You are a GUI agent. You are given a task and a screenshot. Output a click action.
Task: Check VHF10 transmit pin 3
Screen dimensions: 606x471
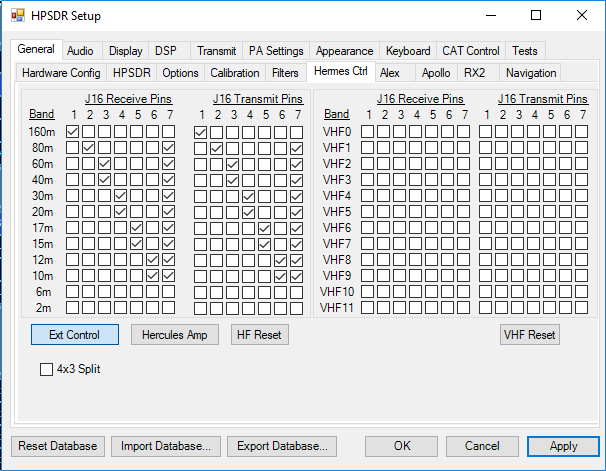click(517, 292)
